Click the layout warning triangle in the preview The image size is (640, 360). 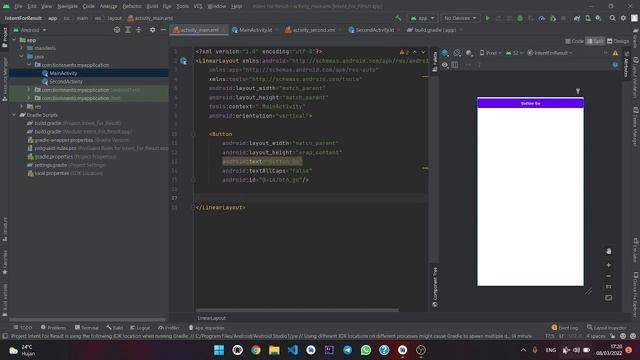615,53
